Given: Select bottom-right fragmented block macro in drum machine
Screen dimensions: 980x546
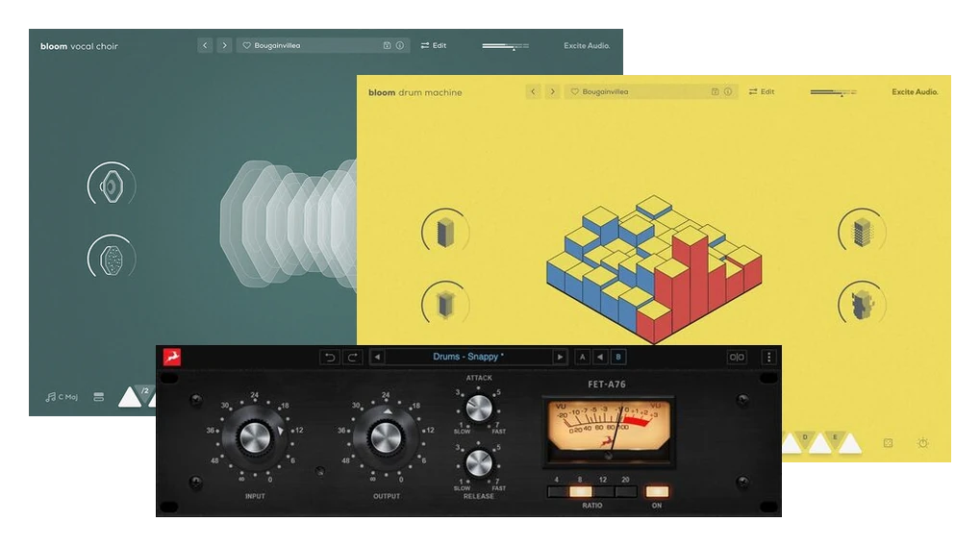Looking at the screenshot, I should click(862, 305).
